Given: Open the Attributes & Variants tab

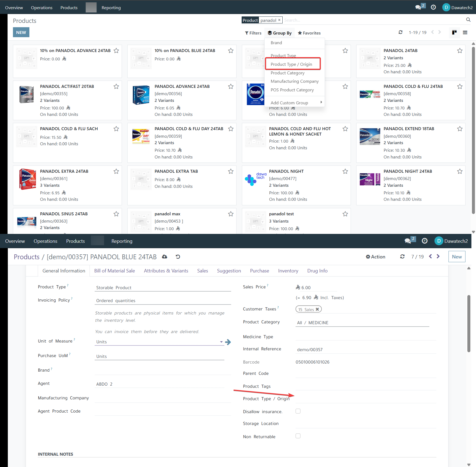Looking at the screenshot, I should coord(166,271).
